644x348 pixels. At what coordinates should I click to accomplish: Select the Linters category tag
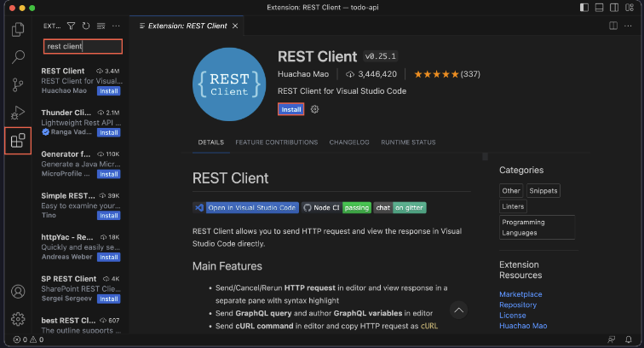(x=513, y=206)
